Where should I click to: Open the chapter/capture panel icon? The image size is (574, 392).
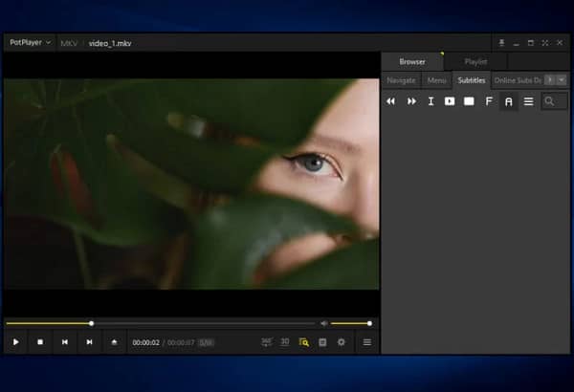coord(322,342)
